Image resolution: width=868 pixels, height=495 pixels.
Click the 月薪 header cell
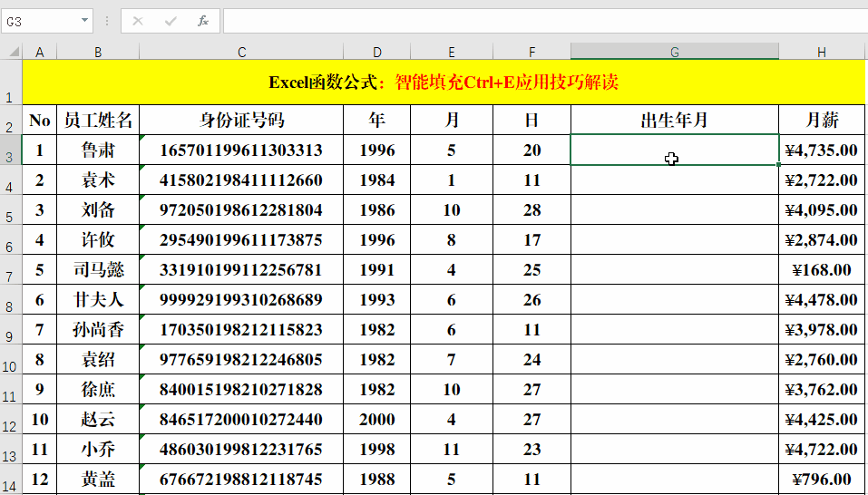(822, 120)
